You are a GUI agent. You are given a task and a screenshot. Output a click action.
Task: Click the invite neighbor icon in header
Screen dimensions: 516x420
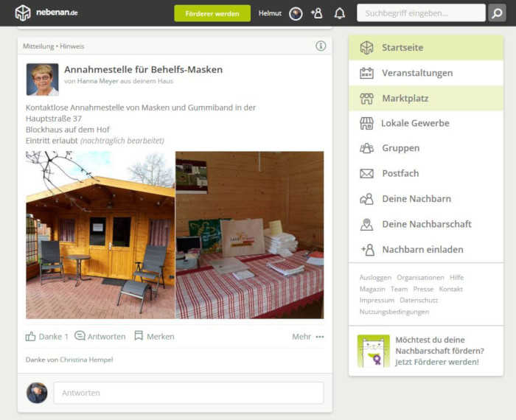coord(316,13)
